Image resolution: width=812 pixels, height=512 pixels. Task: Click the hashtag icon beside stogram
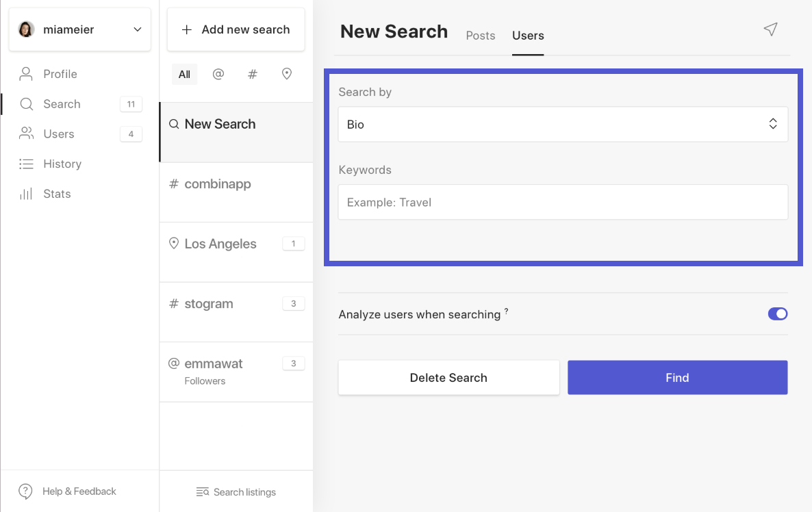[x=174, y=303]
